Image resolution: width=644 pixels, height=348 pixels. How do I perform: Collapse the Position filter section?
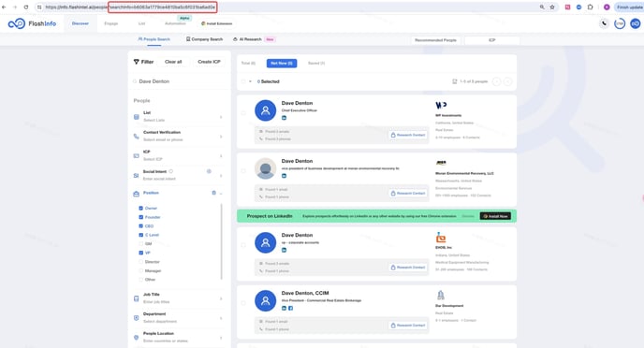221,193
